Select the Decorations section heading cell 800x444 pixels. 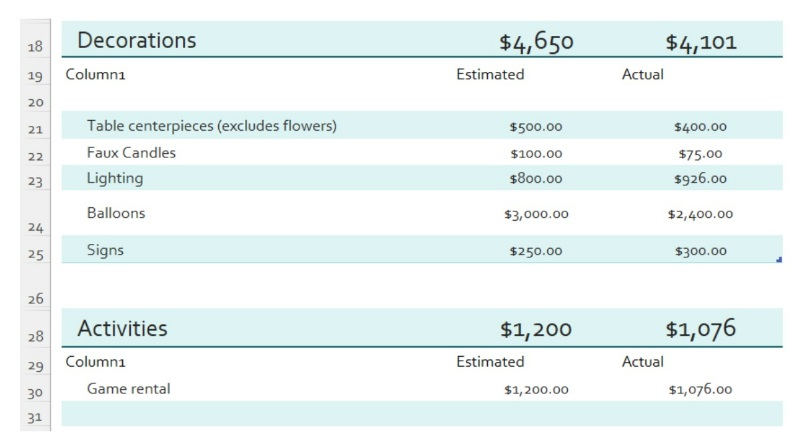137,41
